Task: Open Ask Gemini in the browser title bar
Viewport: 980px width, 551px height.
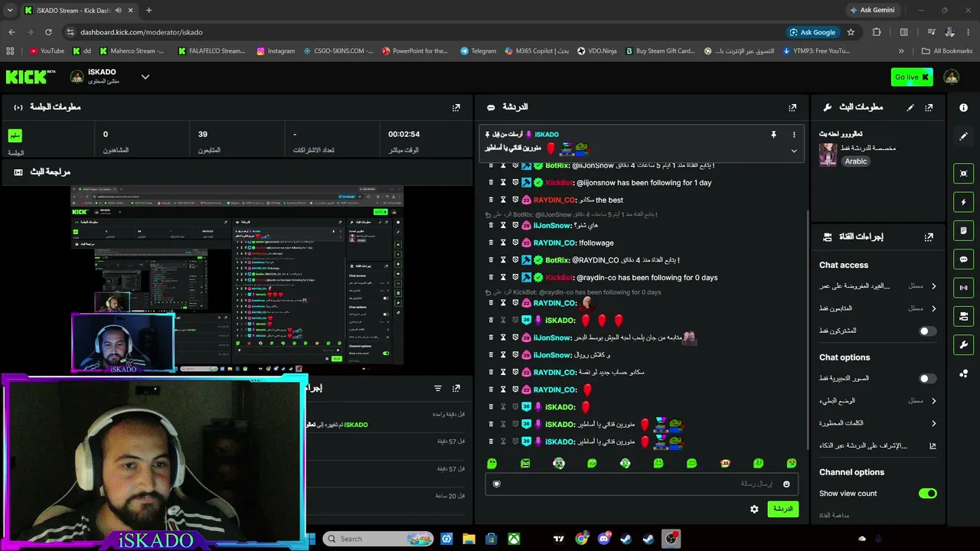Action: [872, 10]
